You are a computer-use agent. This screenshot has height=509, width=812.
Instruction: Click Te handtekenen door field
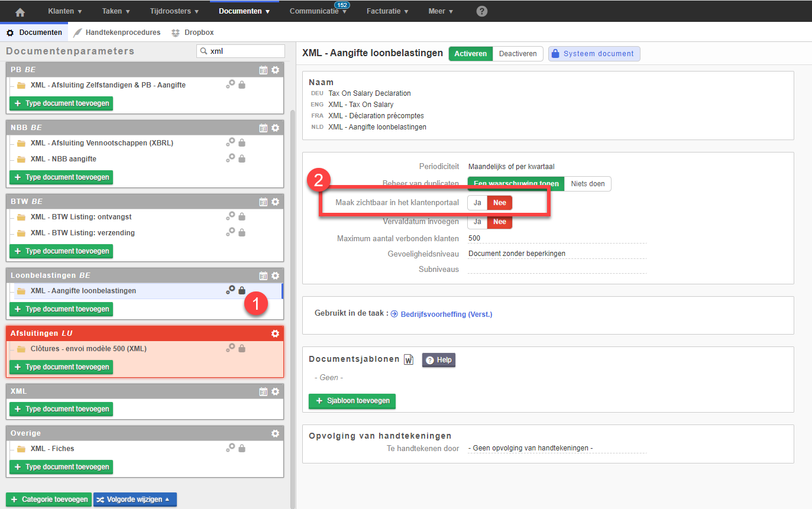tap(557, 449)
